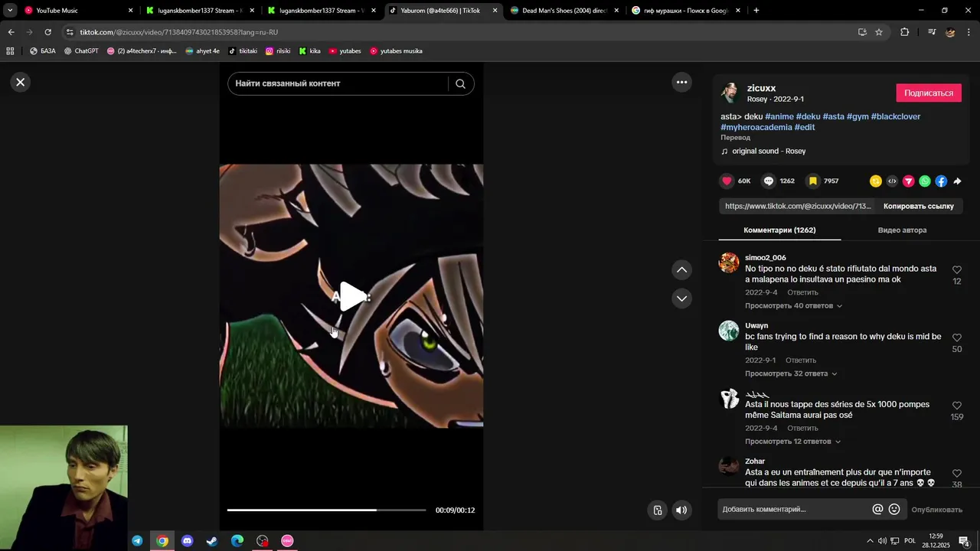Open Discord from taskbar

coord(187,541)
